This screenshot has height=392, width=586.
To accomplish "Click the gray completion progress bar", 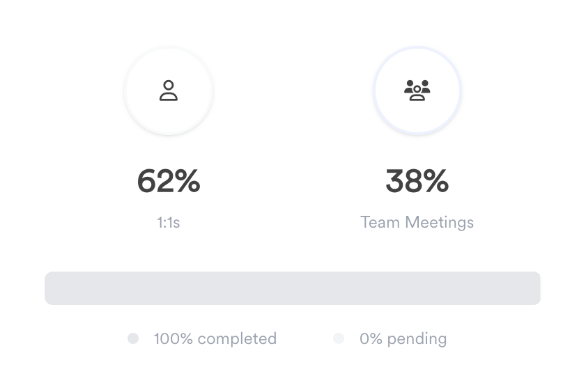I will 293,288.
